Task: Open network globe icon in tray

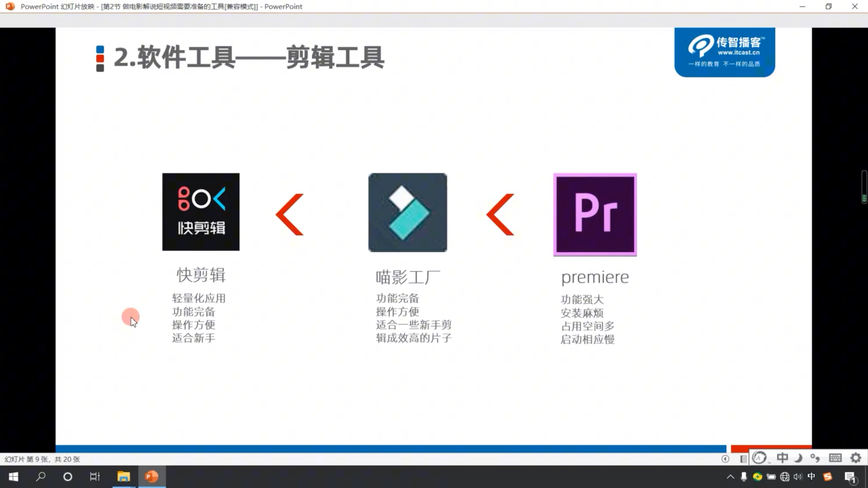Action: 785,477
